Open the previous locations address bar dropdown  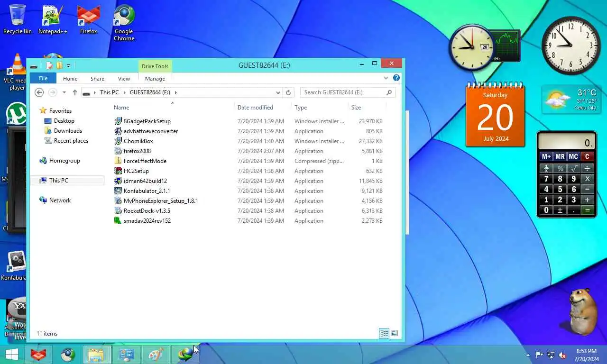pos(278,92)
